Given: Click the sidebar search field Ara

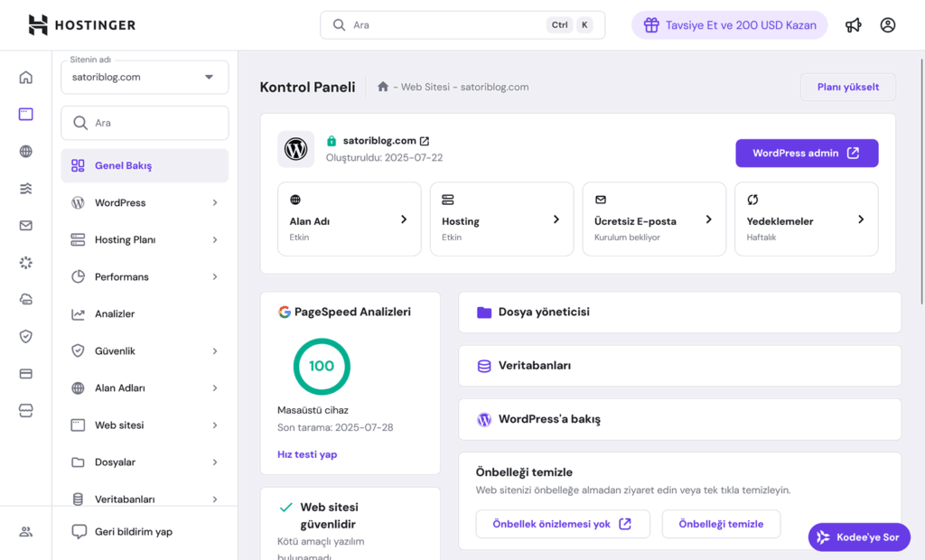Looking at the screenshot, I should [145, 123].
